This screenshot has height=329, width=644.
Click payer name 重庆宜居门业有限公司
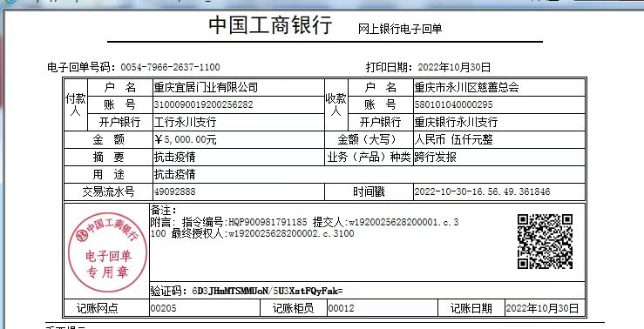[x=206, y=87]
